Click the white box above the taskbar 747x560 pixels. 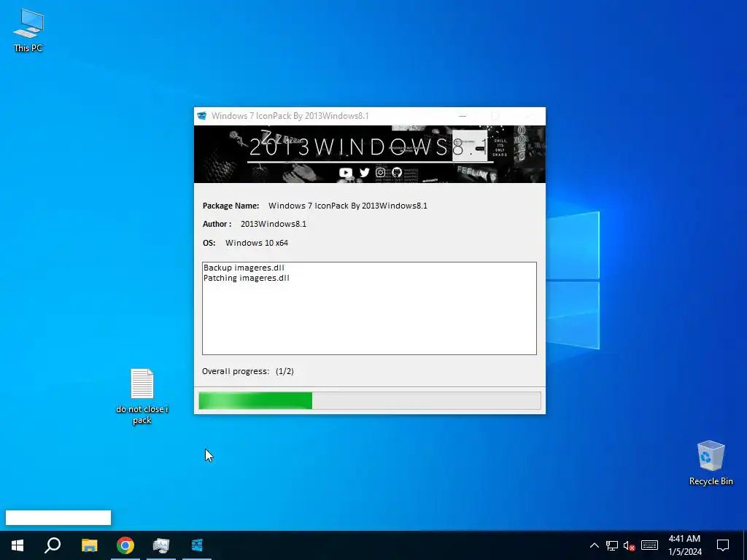58,518
